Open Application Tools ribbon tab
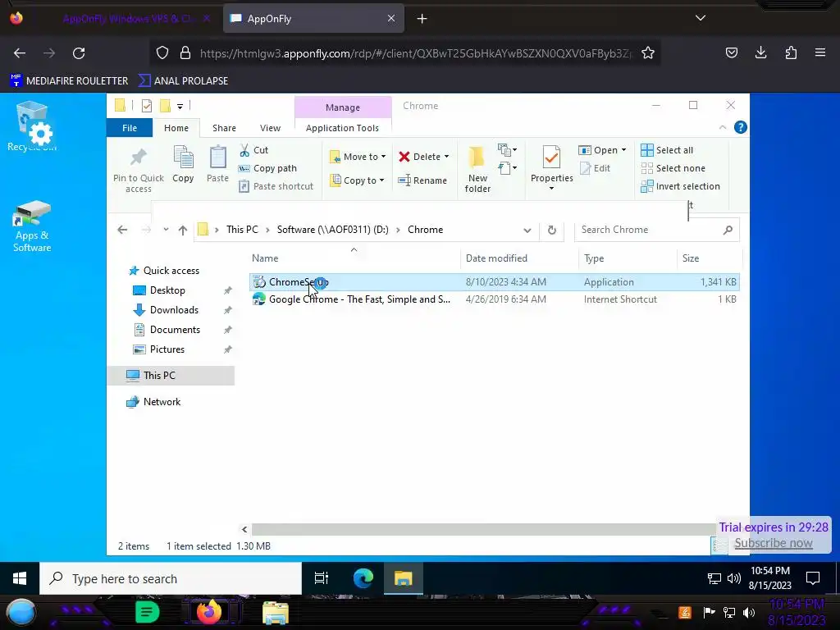This screenshot has width=840, height=630. tap(342, 128)
